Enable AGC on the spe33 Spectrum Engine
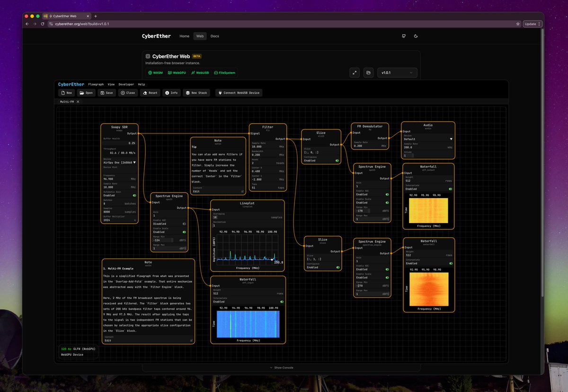 [184, 224]
